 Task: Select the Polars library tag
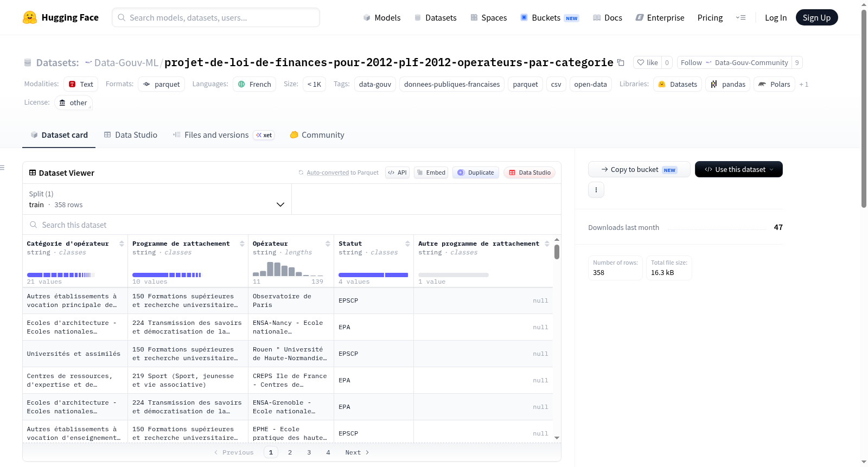(774, 84)
